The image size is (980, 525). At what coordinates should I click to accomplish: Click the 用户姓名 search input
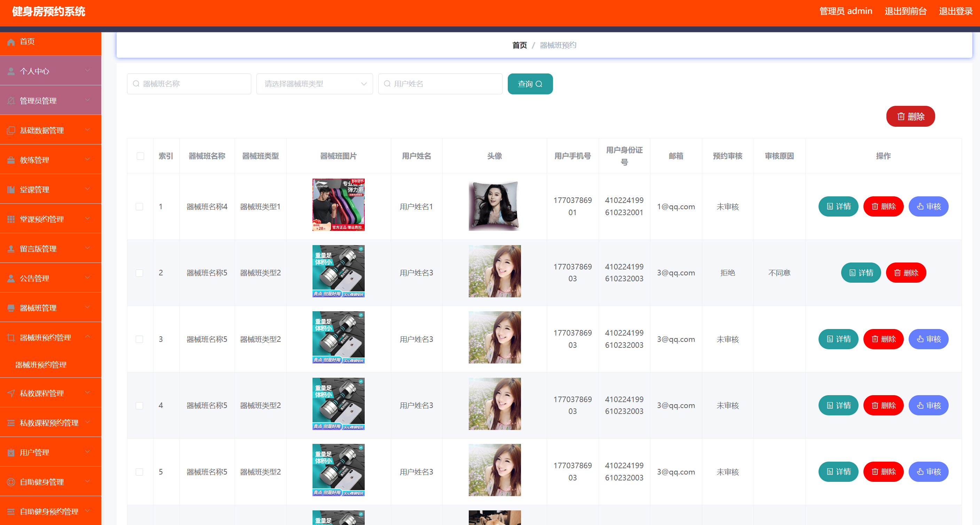[x=440, y=84]
